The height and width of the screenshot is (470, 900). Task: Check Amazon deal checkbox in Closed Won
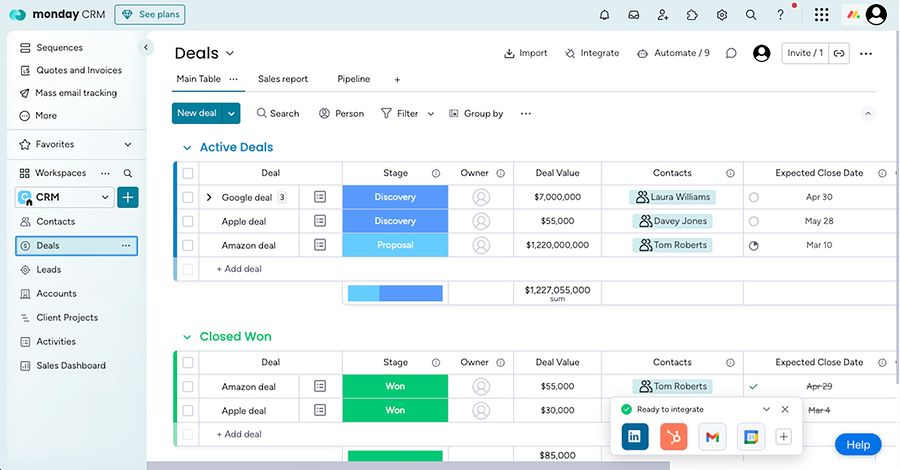tap(188, 386)
